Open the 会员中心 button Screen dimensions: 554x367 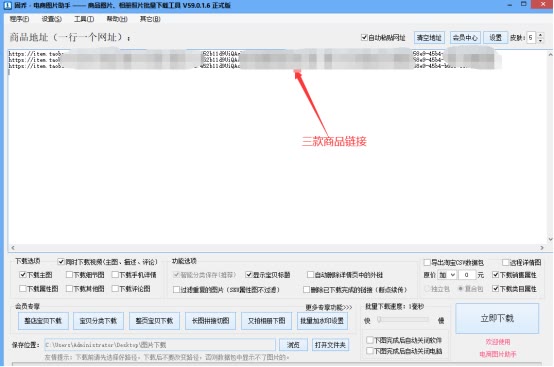coord(465,37)
